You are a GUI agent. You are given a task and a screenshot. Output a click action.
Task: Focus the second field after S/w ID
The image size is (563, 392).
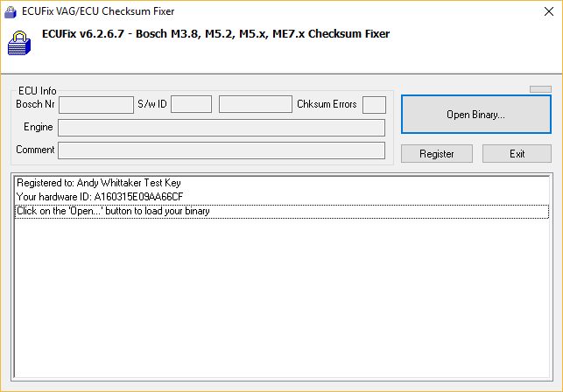[x=256, y=104]
